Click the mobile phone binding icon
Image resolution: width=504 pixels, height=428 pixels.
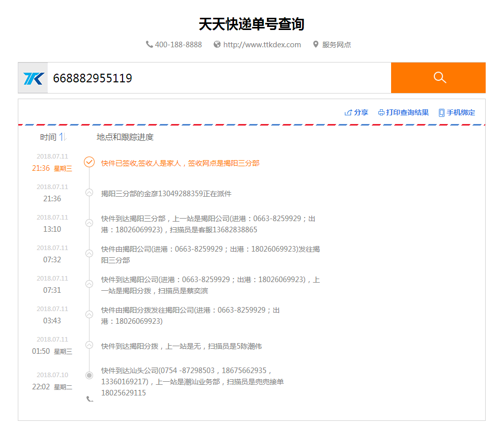click(441, 113)
